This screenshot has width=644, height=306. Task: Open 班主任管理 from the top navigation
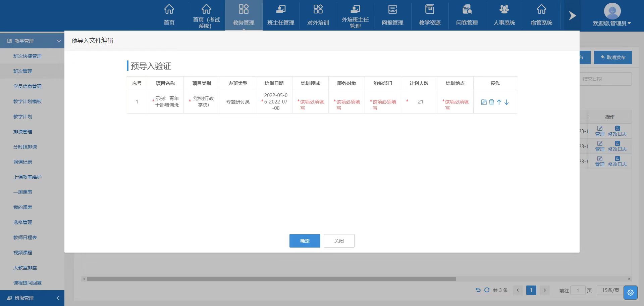click(x=281, y=15)
